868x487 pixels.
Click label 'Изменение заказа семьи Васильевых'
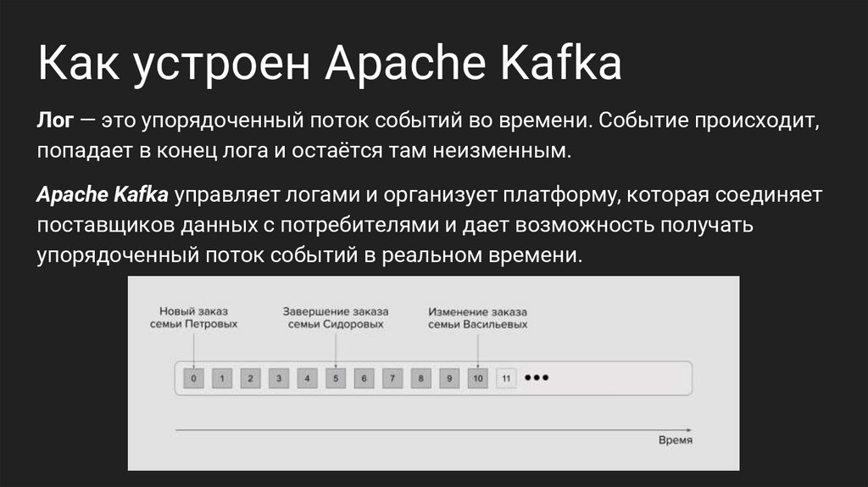pyautogui.click(x=478, y=318)
